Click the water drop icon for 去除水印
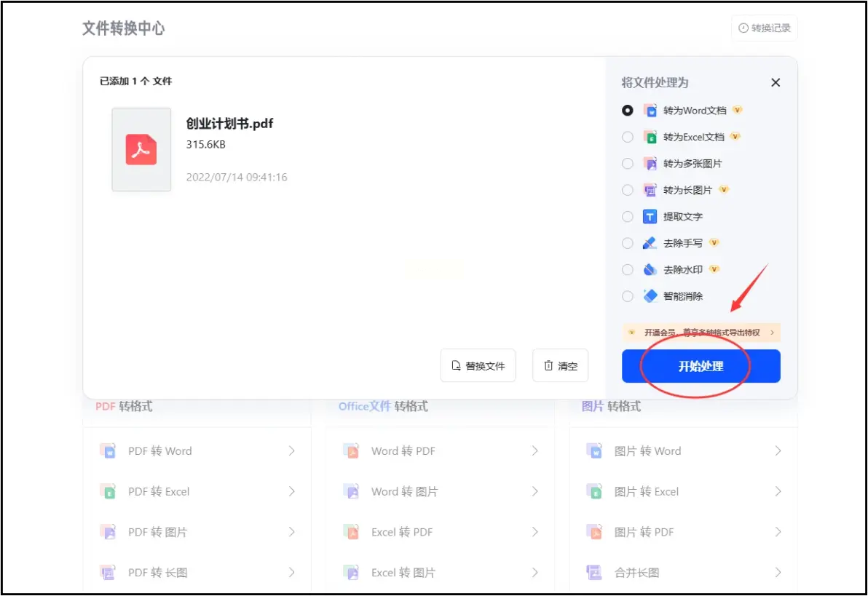The width and height of the screenshot is (868, 596). click(x=650, y=269)
